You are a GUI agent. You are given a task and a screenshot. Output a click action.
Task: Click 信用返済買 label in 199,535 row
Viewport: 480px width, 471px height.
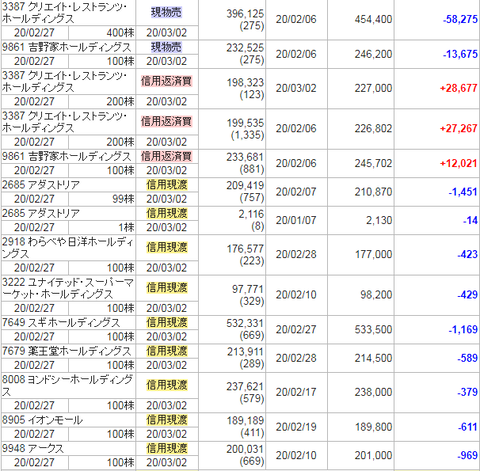[166, 122]
